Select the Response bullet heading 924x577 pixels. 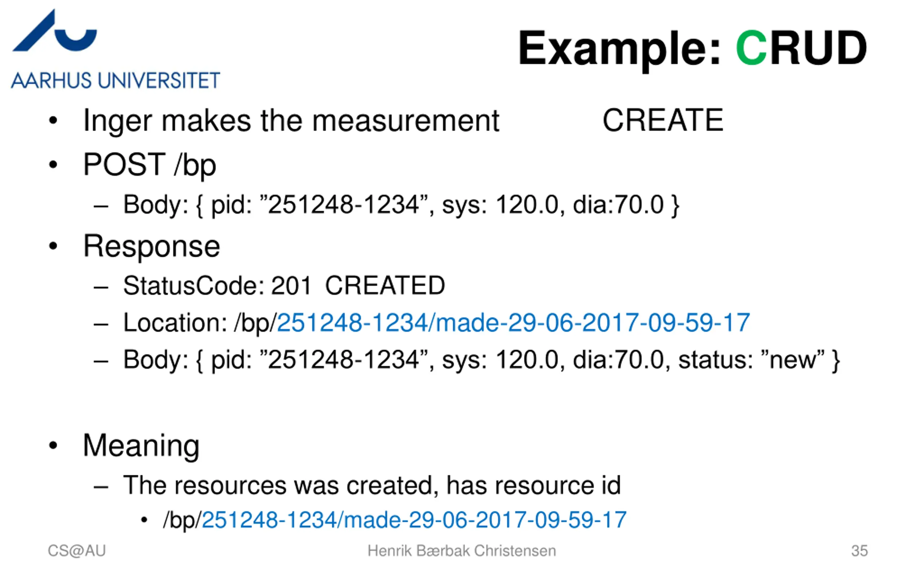click(x=152, y=247)
